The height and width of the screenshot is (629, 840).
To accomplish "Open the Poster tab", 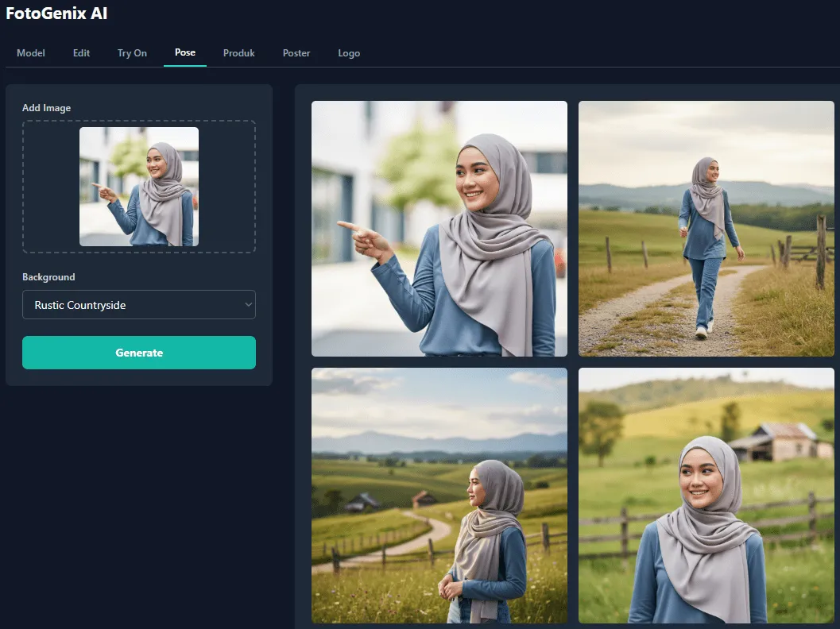I will click(x=296, y=52).
